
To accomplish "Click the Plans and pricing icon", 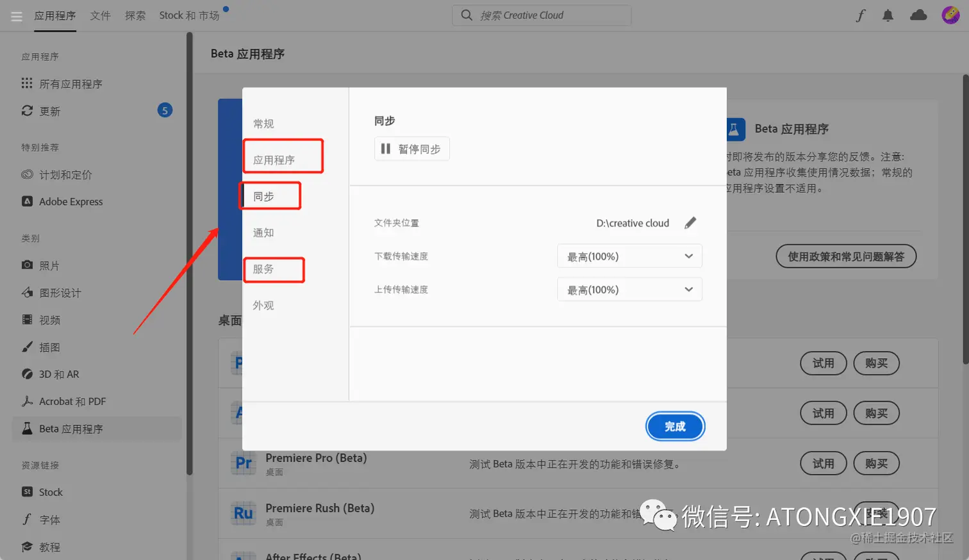I will (27, 174).
